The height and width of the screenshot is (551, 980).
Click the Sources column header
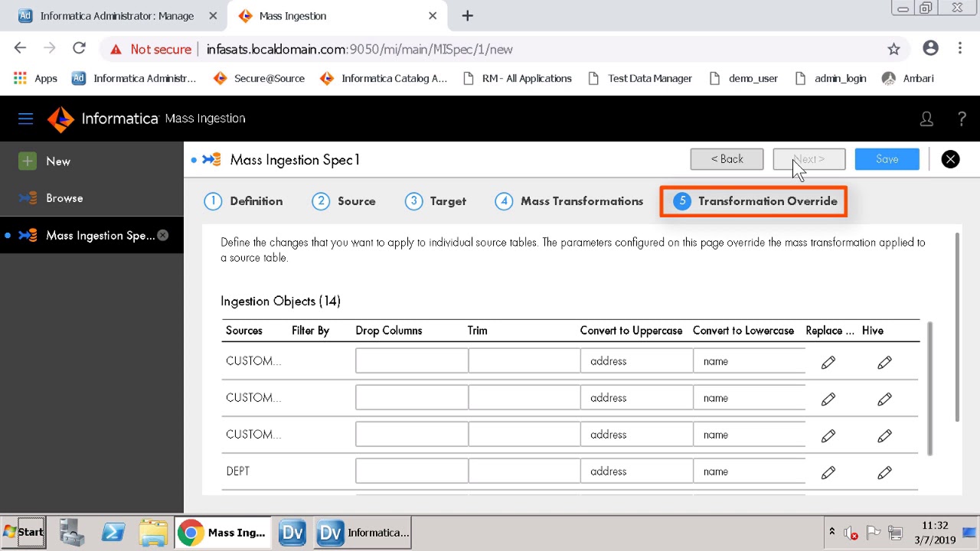click(x=244, y=331)
